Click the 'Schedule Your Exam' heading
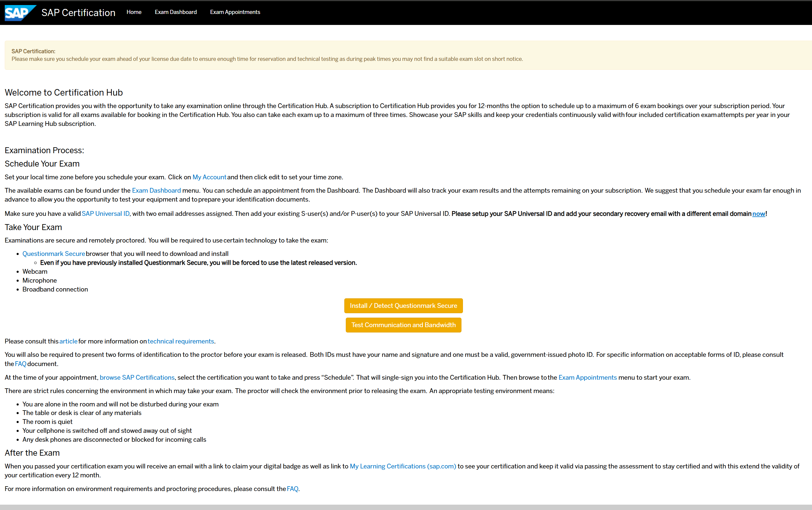Image resolution: width=812 pixels, height=510 pixels. pyautogui.click(x=42, y=164)
